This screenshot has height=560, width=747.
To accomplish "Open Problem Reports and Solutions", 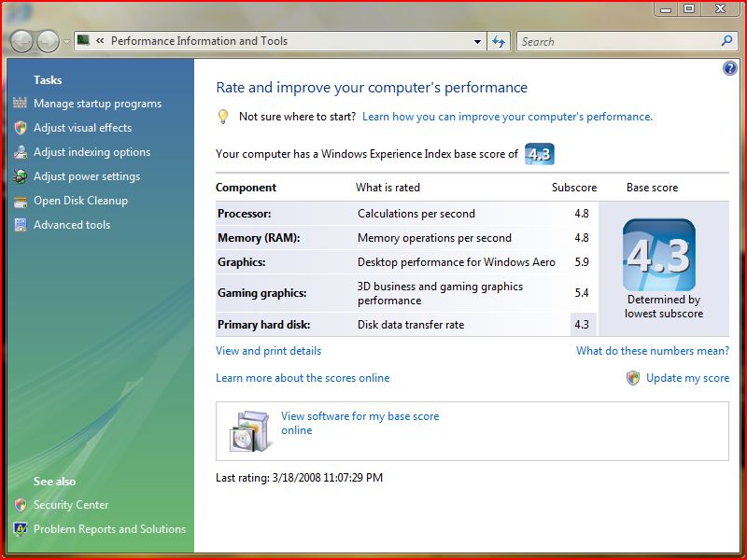I will point(109,529).
